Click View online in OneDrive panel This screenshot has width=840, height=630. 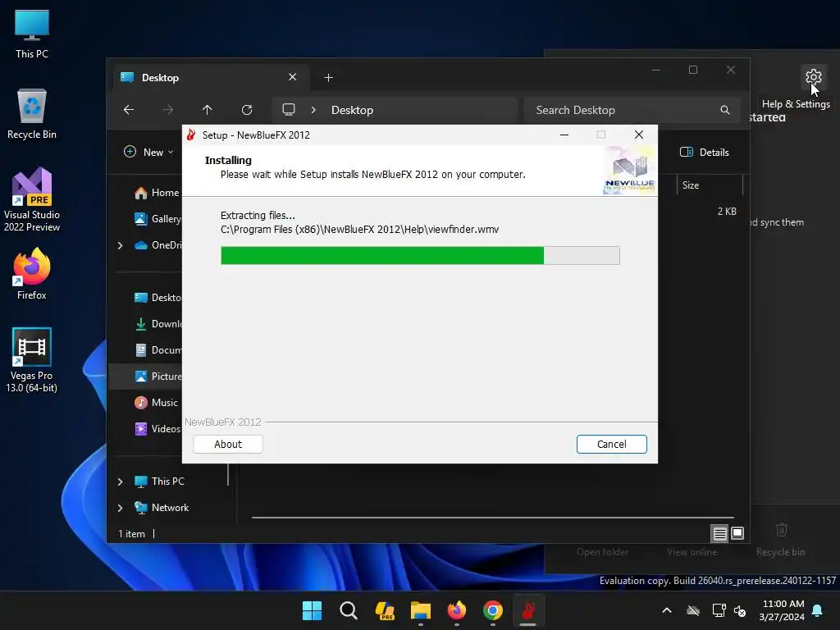pos(692,552)
